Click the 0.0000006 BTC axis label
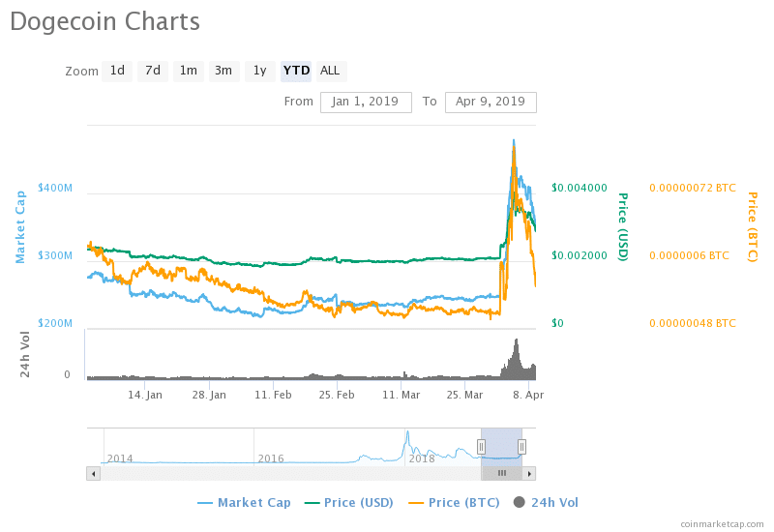 [x=689, y=255]
